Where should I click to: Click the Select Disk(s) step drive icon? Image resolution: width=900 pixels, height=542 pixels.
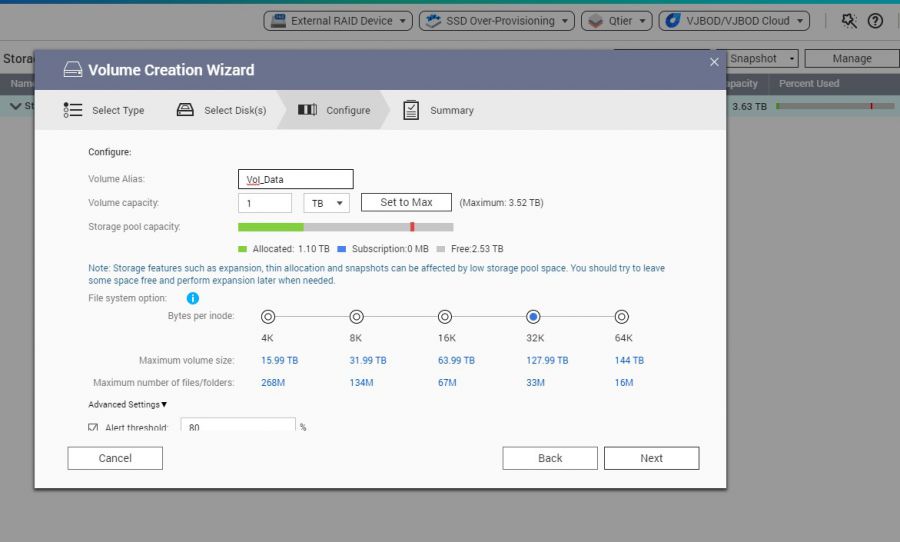pos(185,110)
